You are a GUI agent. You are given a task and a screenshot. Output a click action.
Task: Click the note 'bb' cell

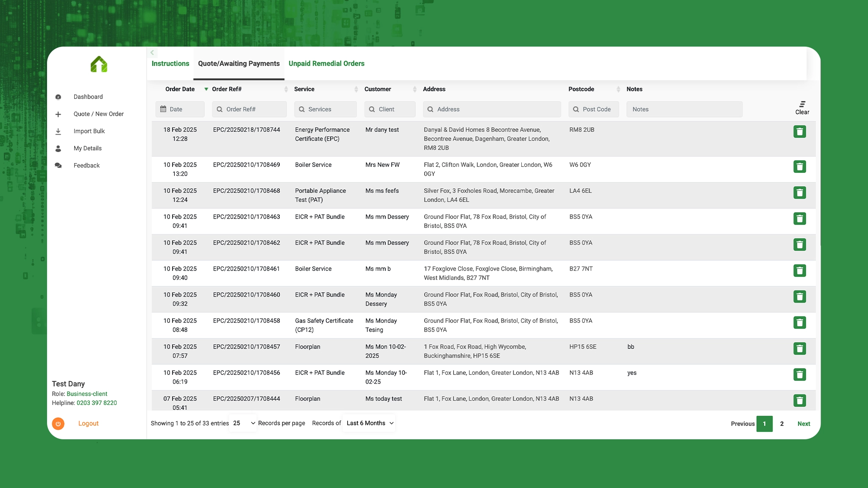(x=631, y=347)
